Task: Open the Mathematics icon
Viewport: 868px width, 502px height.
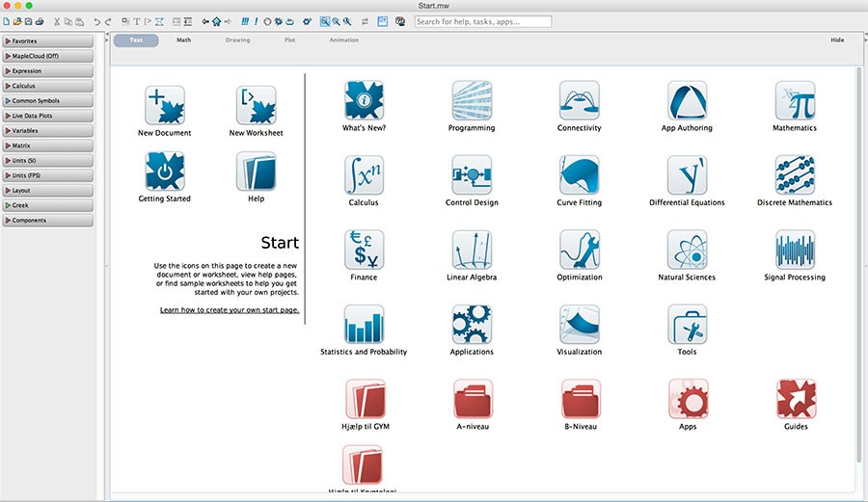Action: [795, 100]
